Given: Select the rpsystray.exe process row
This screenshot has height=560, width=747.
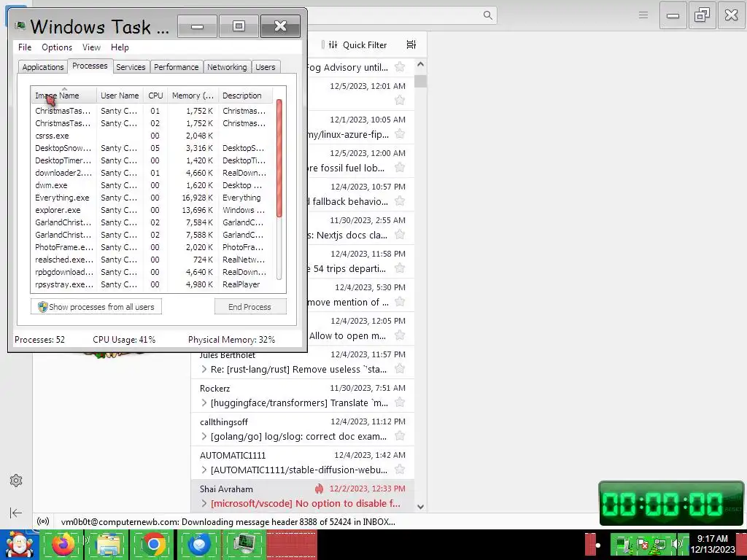Looking at the screenshot, I should click(152, 284).
